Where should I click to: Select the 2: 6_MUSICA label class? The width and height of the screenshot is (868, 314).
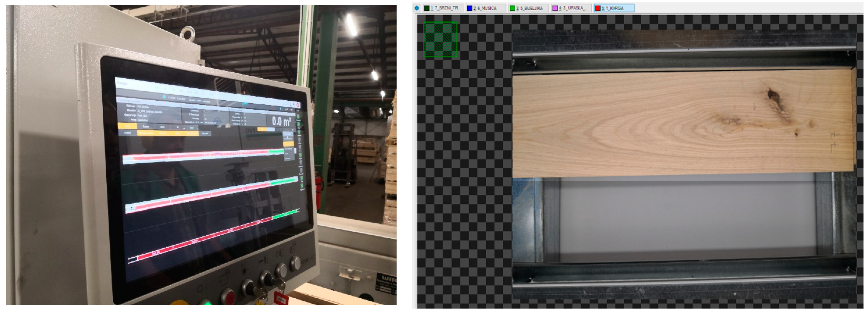pyautogui.click(x=486, y=8)
